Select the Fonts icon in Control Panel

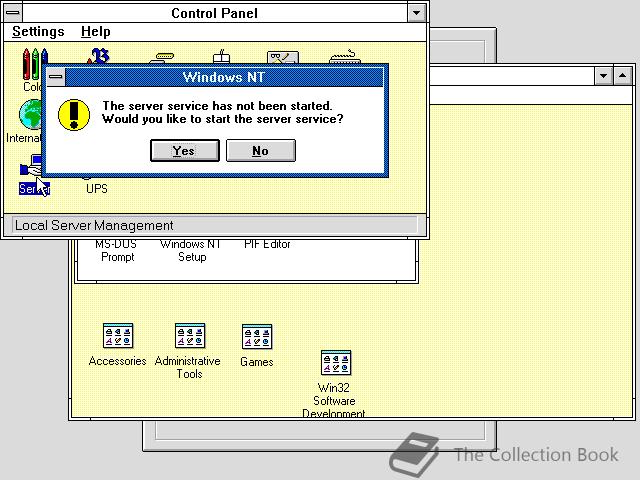tap(99, 56)
